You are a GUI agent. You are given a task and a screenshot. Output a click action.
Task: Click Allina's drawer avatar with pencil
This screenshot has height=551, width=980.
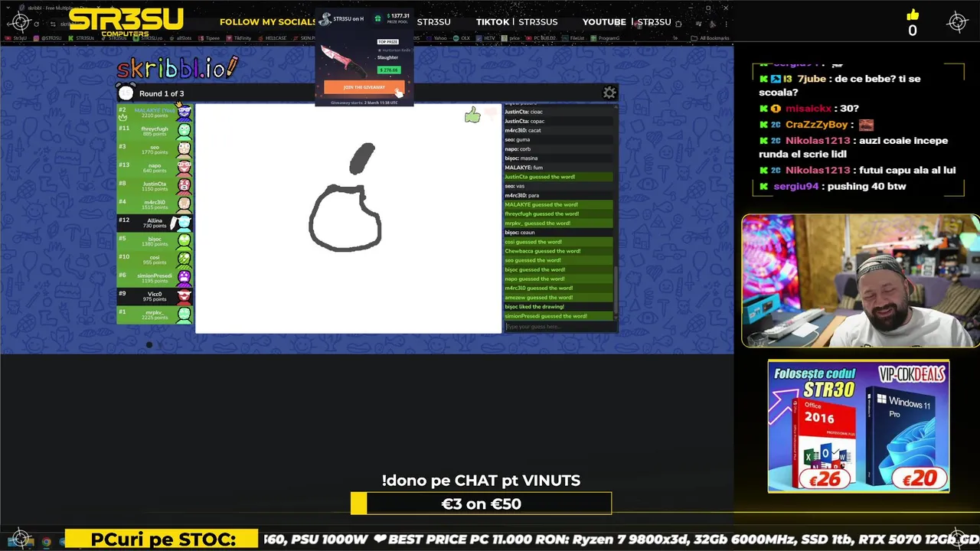pos(182,223)
